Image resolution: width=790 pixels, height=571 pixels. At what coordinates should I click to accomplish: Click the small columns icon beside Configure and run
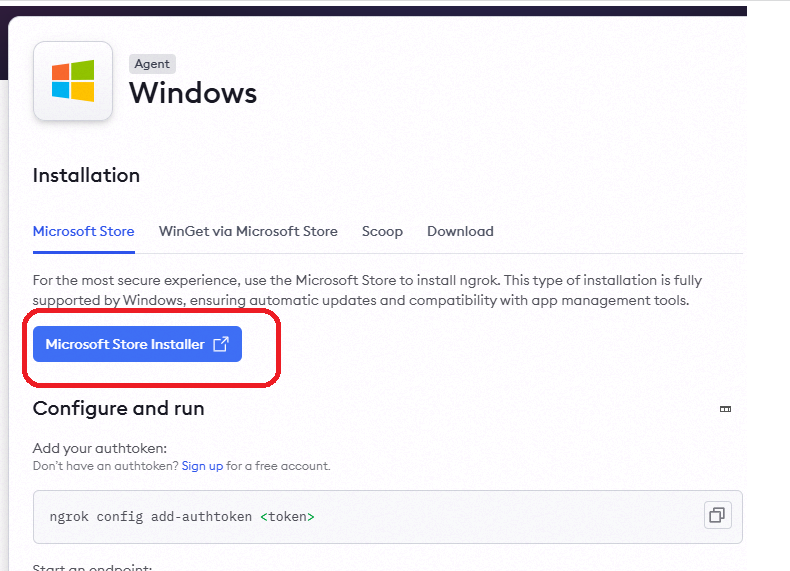[725, 409]
